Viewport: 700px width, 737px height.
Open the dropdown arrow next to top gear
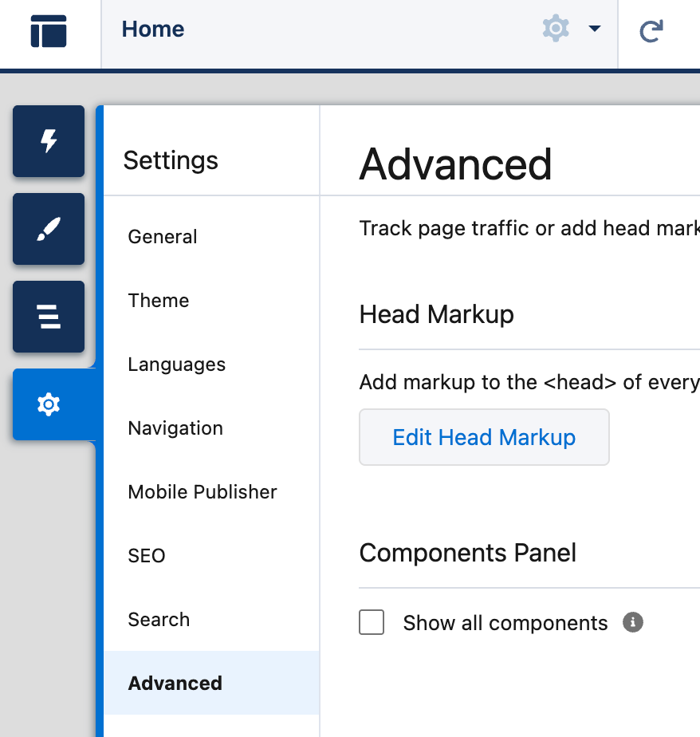click(x=595, y=29)
